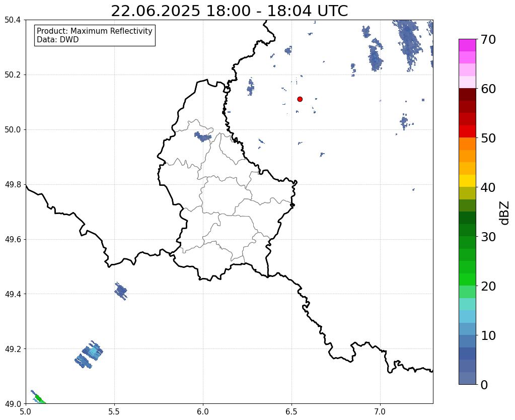The height and width of the screenshot is (420, 515).
Task: Click the colorbar tick label 70
Action: (x=488, y=39)
